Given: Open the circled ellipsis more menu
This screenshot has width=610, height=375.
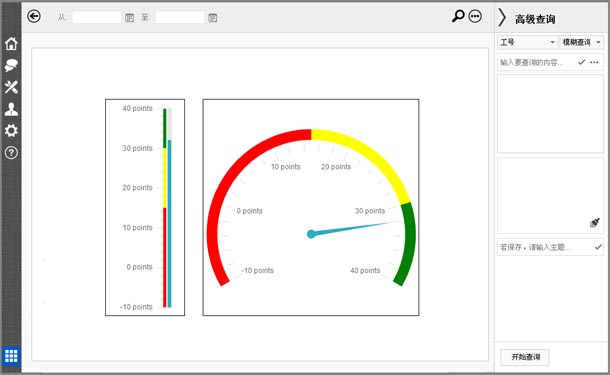Looking at the screenshot, I should pos(475,16).
